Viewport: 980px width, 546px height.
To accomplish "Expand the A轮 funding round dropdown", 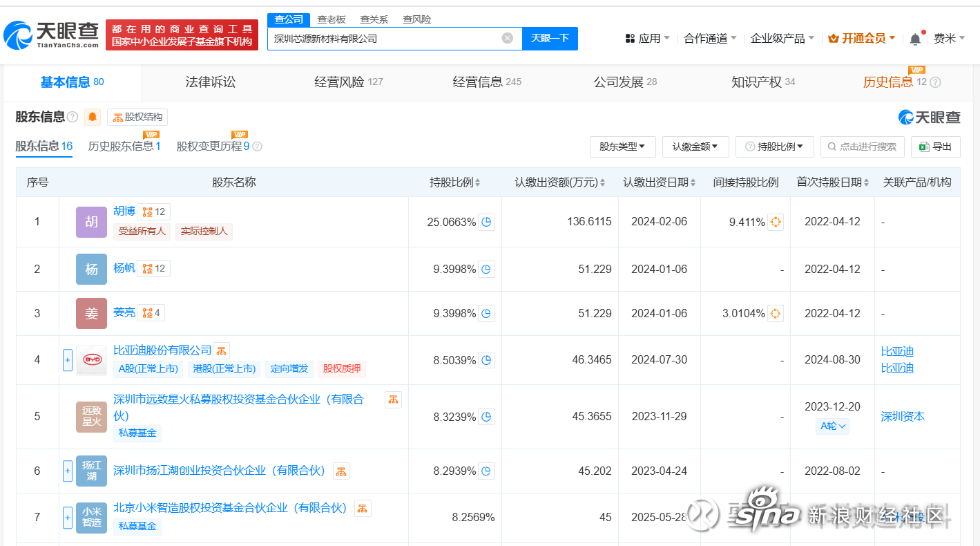I will click(832, 426).
